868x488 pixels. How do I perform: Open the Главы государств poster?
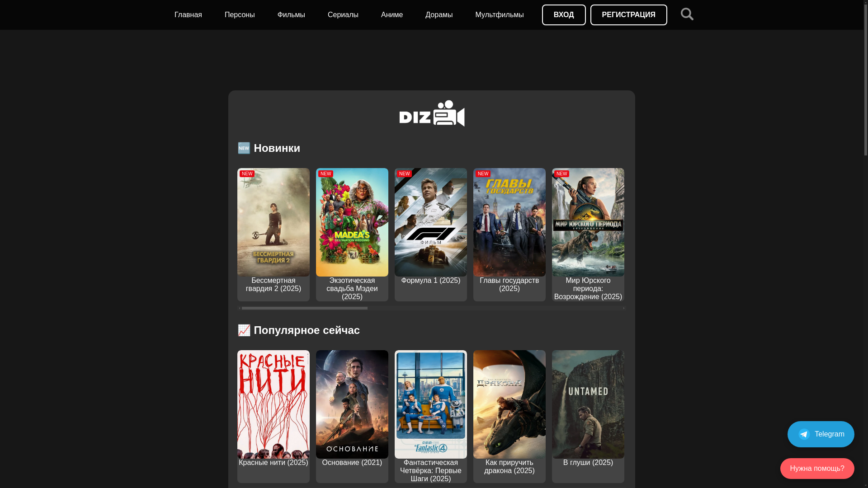509,222
